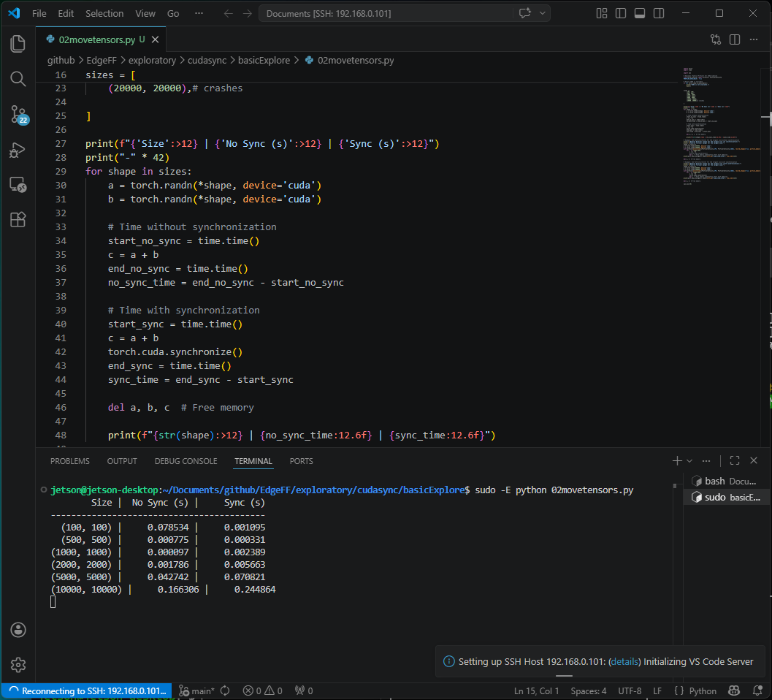
Task: Open the Remote Explorer icon
Action: (x=18, y=185)
